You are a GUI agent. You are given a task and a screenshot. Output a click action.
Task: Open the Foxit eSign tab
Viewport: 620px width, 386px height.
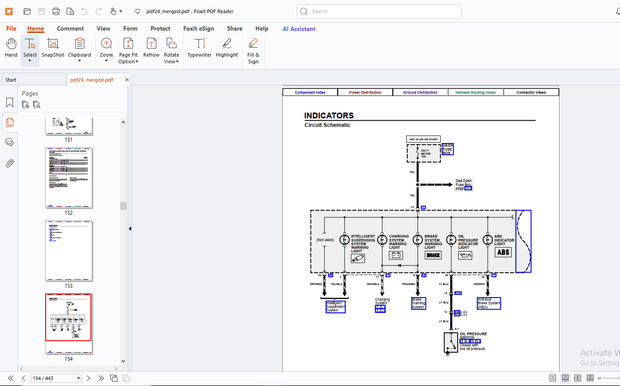tap(198, 28)
